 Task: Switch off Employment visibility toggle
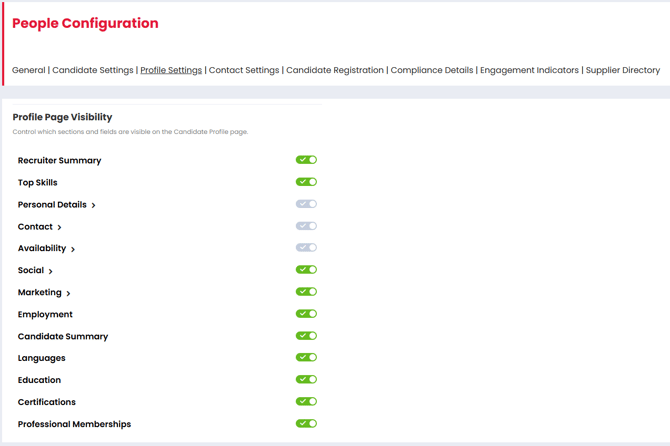(x=306, y=314)
